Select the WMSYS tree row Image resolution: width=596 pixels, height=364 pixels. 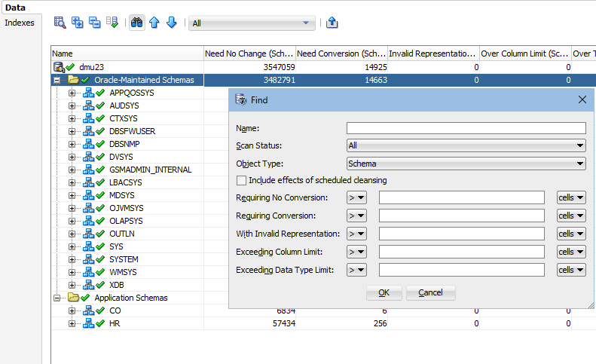click(x=123, y=272)
